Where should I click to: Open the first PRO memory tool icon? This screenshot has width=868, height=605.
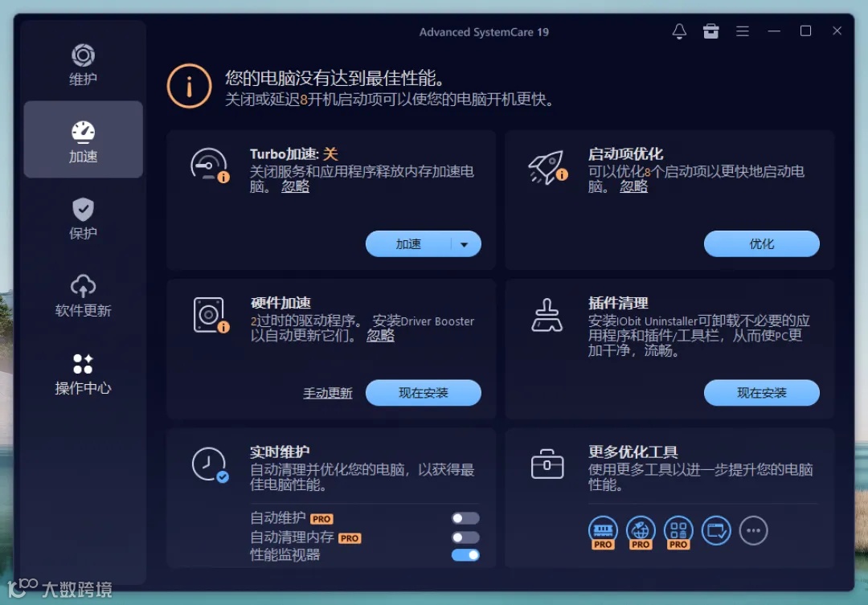pos(603,532)
